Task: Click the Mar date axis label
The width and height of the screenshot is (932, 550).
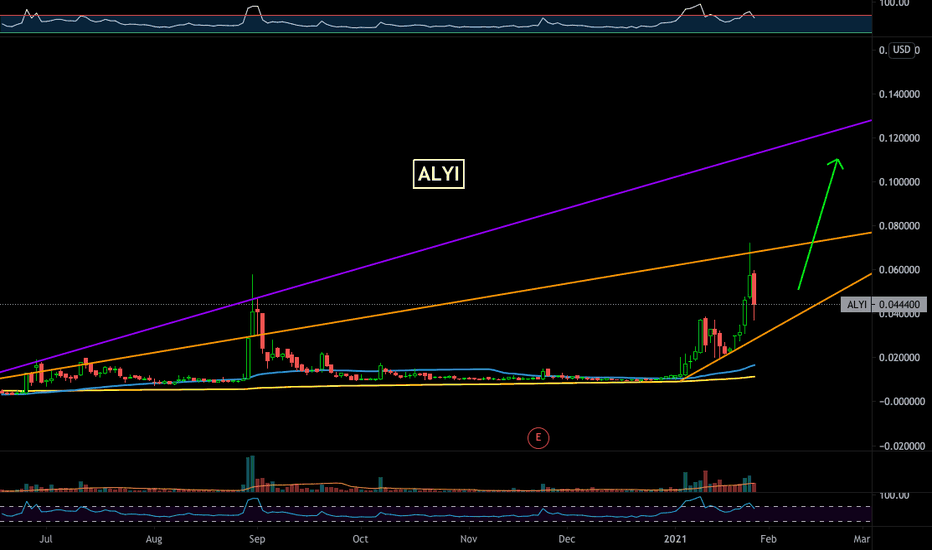Action: coord(861,539)
